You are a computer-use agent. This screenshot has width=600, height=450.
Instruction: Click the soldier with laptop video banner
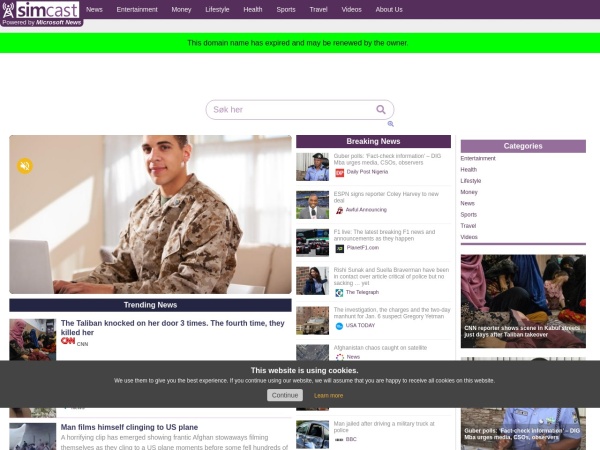[x=150, y=214]
